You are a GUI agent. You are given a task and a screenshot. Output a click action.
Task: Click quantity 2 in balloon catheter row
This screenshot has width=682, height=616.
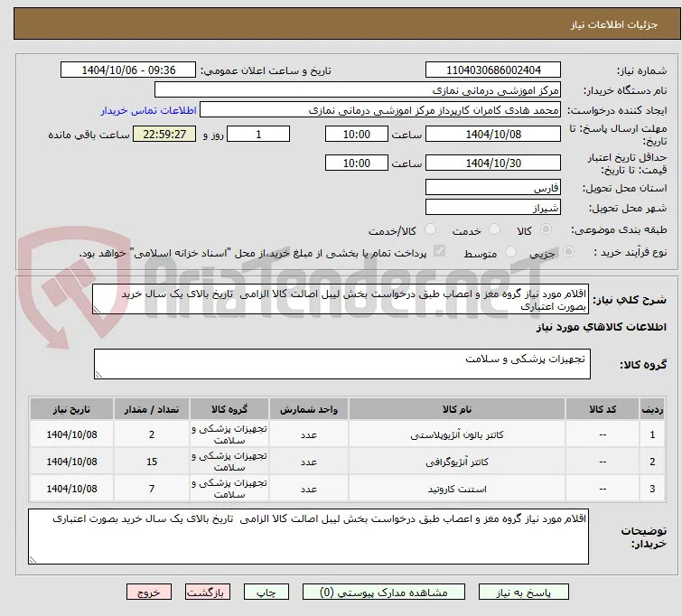152,434
